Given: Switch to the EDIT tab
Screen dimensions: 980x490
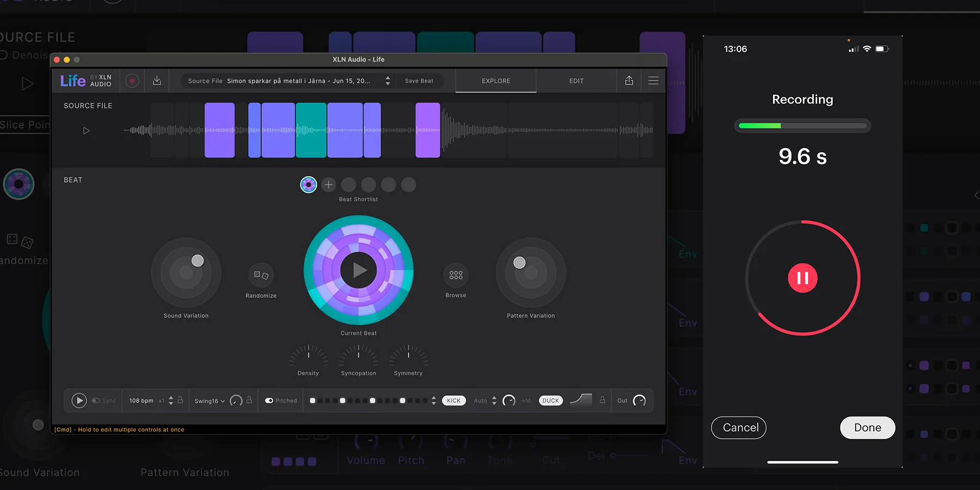Looking at the screenshot, I should pos(576,81).
